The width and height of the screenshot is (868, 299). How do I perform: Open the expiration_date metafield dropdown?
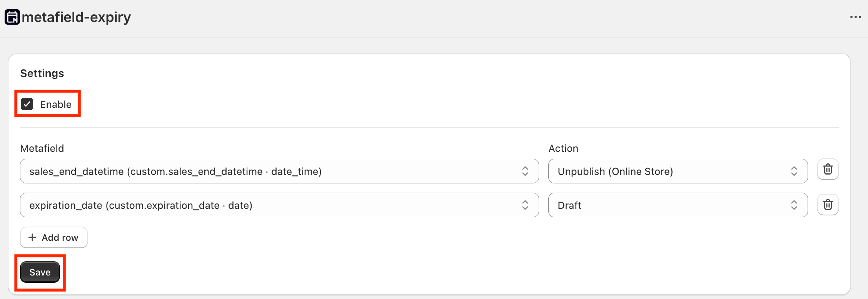[x=279, y=205]
